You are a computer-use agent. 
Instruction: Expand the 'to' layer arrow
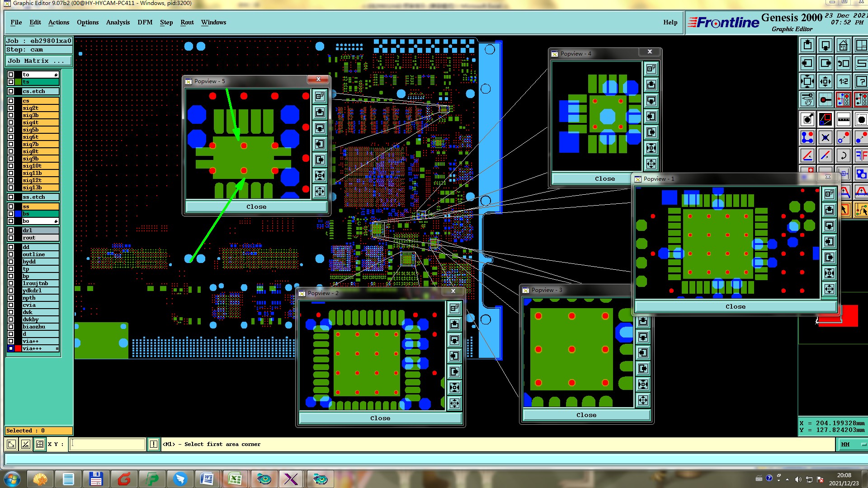click(x=56, y=75)
